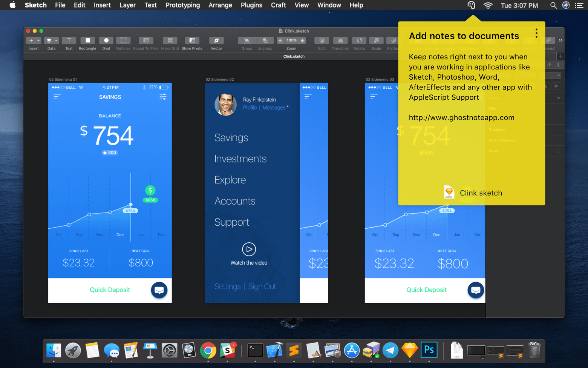Open the Plugins menu
This screenshot has height=368, width=588.
pyautogui.click(x=251, y=5)
